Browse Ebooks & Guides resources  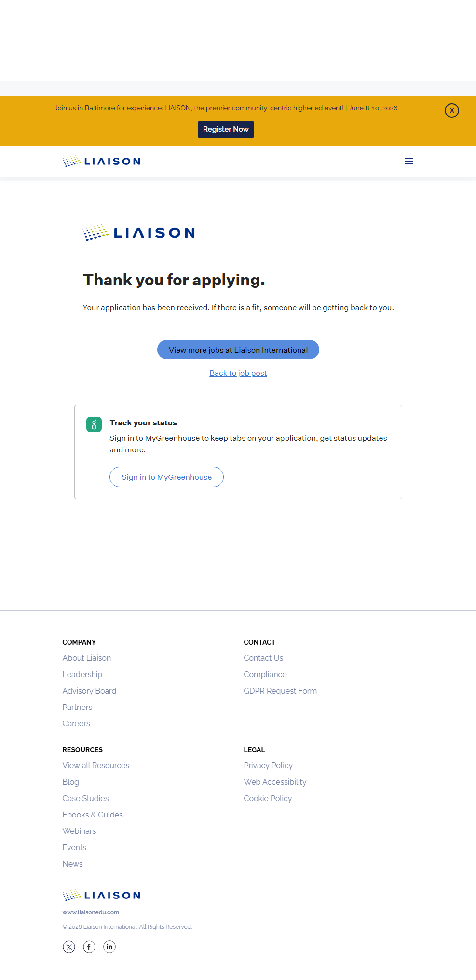tap(93, 815)
